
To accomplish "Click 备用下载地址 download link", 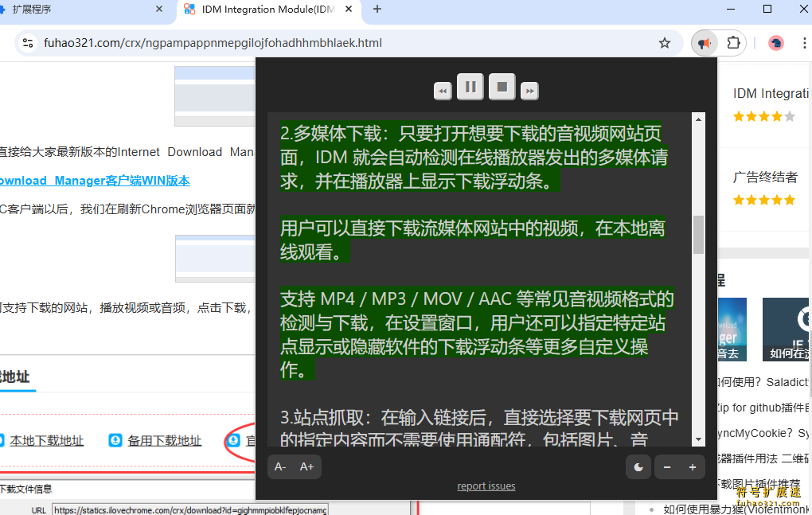I will [164, 441].
